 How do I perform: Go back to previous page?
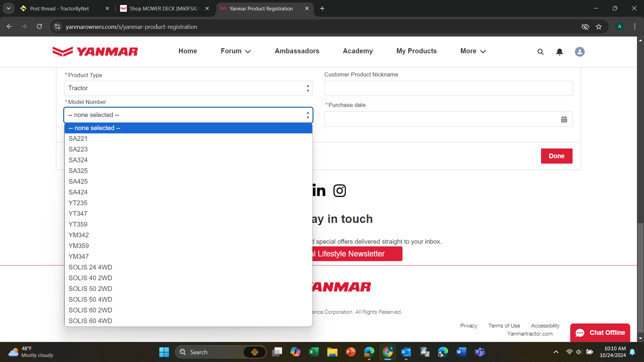(9, 26)
